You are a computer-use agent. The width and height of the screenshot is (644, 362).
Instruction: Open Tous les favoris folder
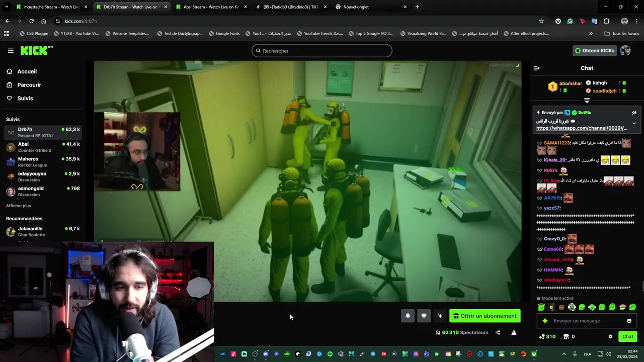622,34
